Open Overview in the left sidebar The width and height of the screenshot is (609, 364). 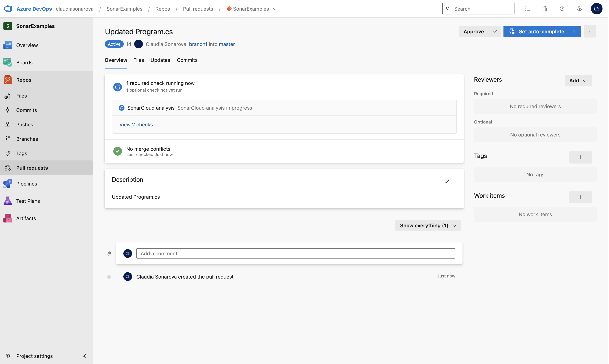click(x=47, y=45)
